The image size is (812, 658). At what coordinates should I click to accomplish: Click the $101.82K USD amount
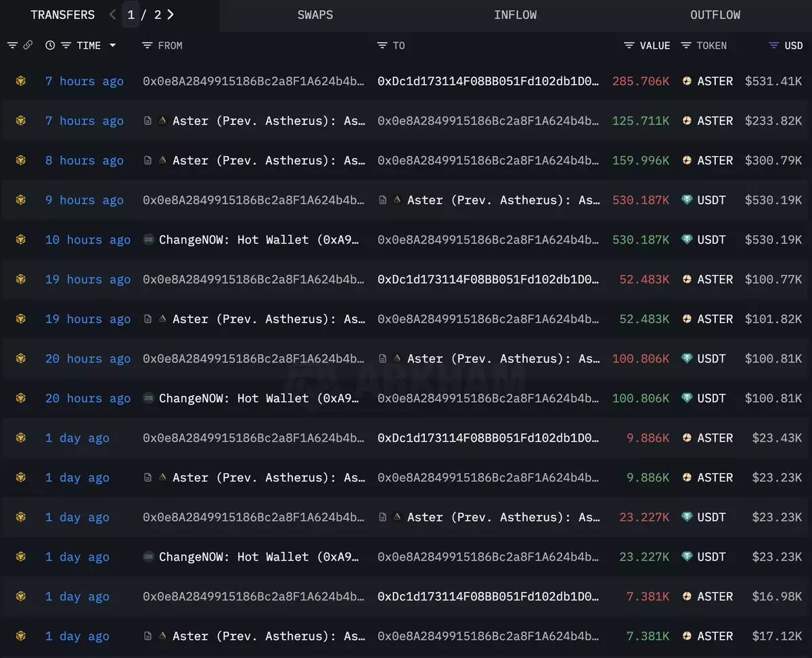pyautogui.click(x=773, y=319)
